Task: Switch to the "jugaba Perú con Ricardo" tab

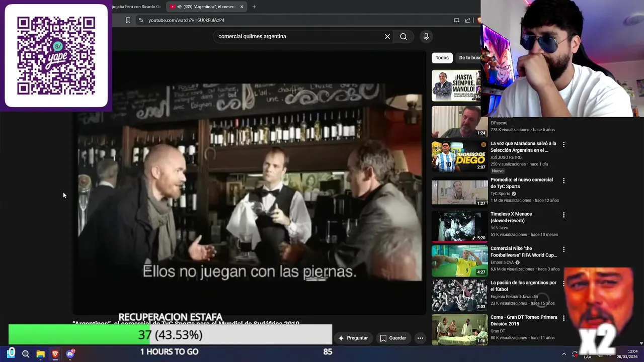Action: [136, 7]
